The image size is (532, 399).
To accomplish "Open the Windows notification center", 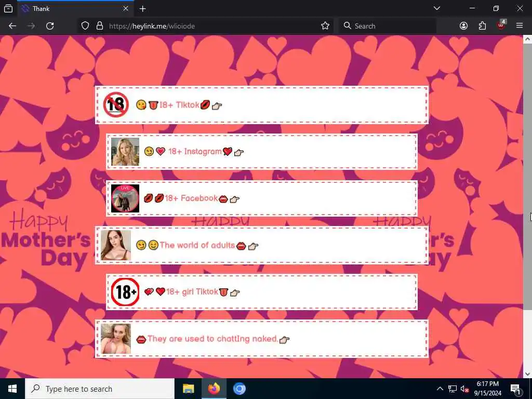I will point(515,389).
